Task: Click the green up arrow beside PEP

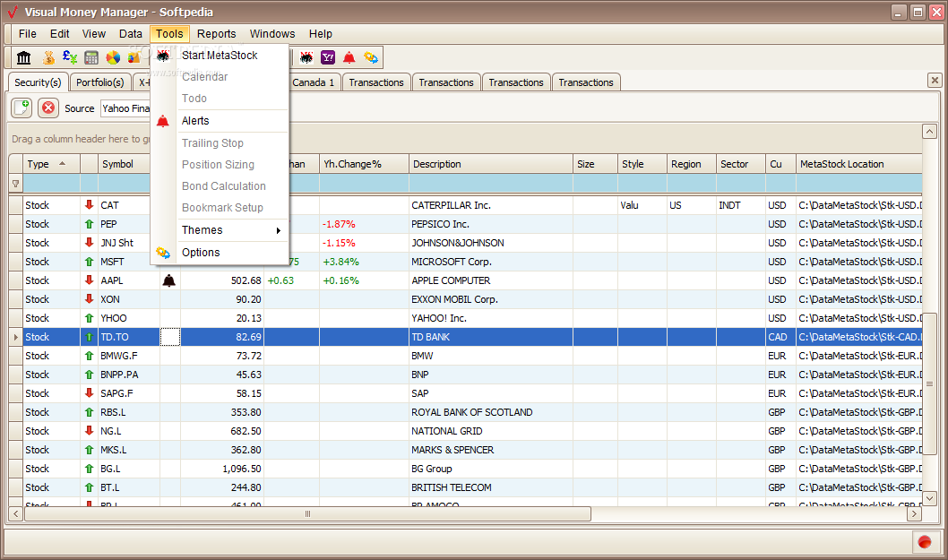Action: (89, 224)
